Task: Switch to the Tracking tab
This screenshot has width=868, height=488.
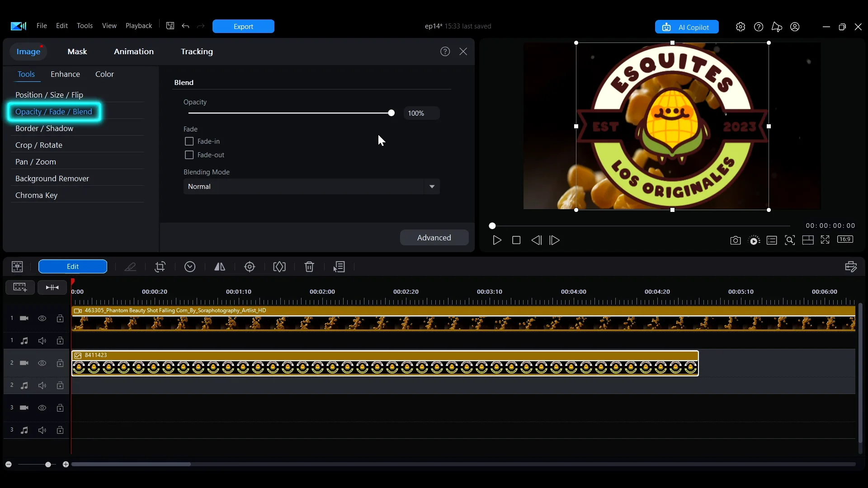Action: point(197,52)
